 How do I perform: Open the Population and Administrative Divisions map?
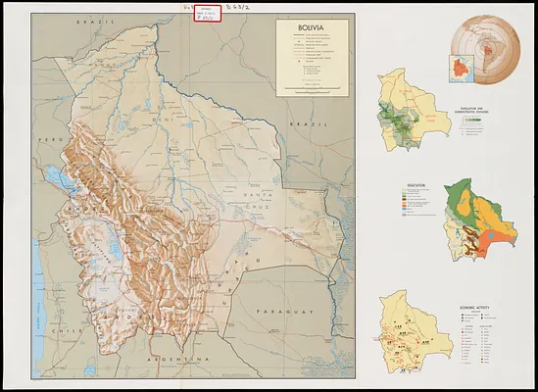point(414,110)
